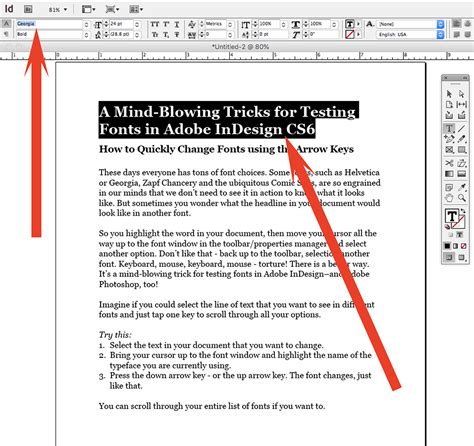Click the 0 pt baseline shift field

(272, 34)
